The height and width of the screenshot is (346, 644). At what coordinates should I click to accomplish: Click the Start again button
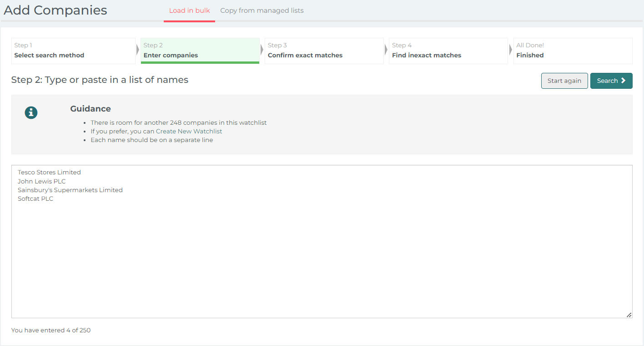[x=564, y=81]
